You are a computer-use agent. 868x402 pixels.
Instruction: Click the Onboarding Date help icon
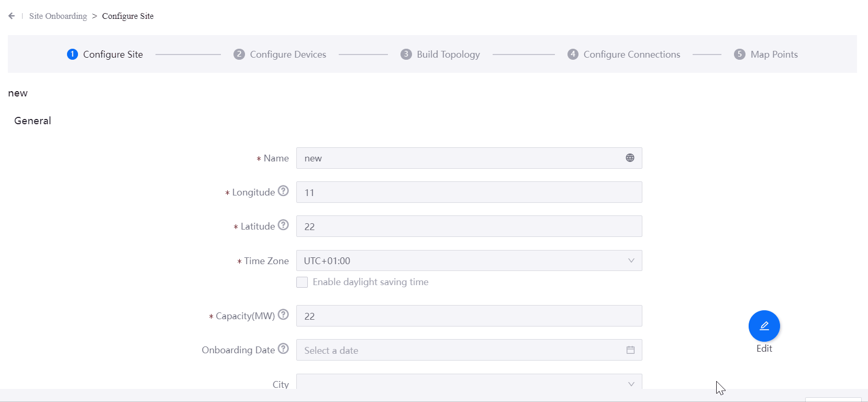click(x=283, y=349)
